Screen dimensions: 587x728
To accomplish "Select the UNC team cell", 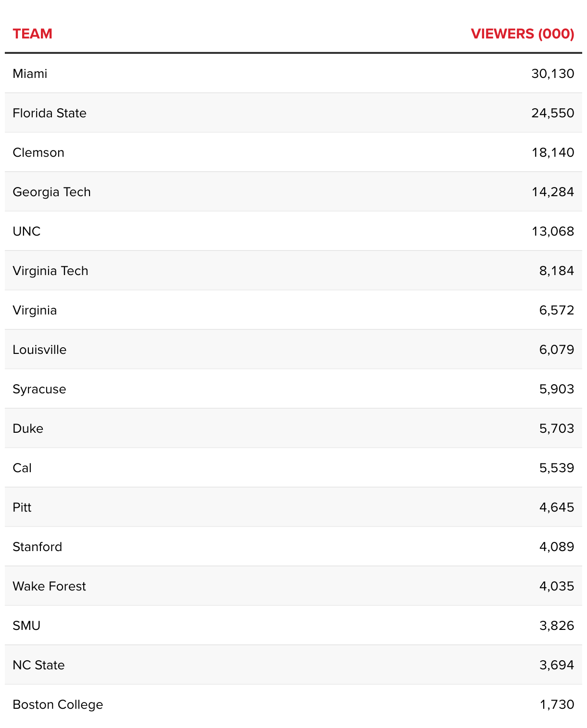I will pos(26,231).
